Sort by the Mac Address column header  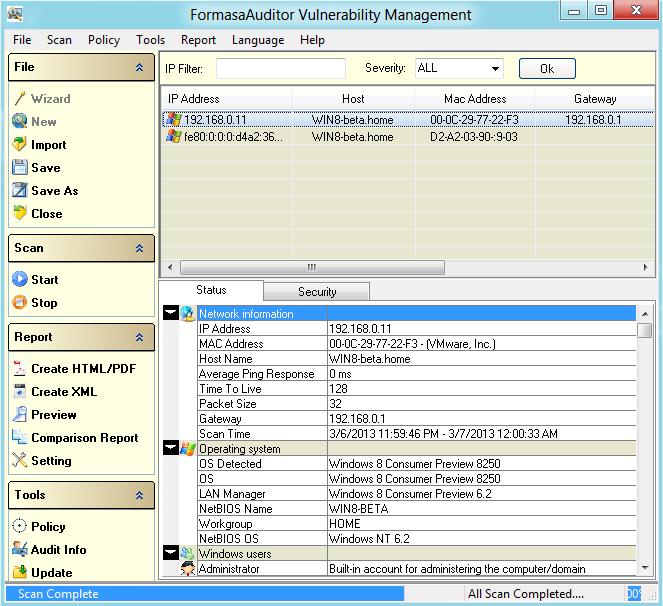tap(475, 99)
